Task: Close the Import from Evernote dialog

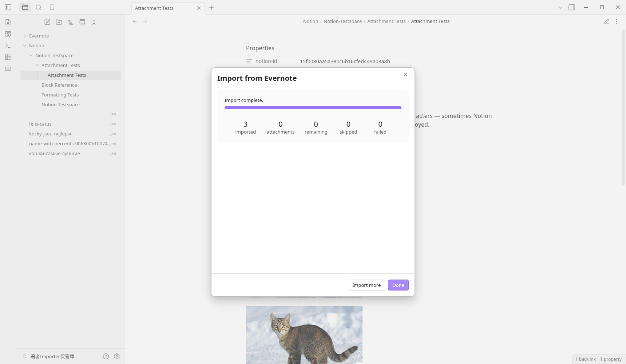Action: [x=405, y=75]
